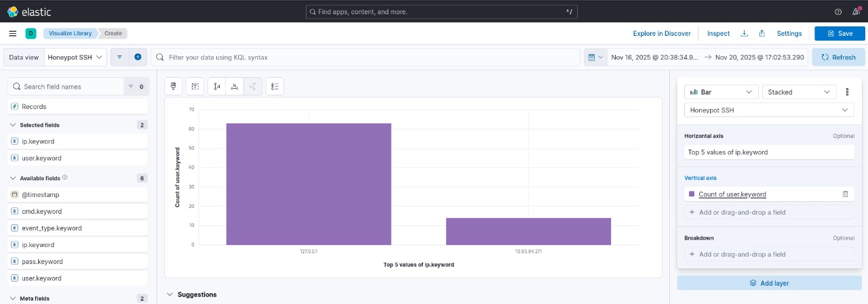Screen dimensions: 868x304
Task: Open the Honeypot SSH data view dropdown
Action: (75, 58)
